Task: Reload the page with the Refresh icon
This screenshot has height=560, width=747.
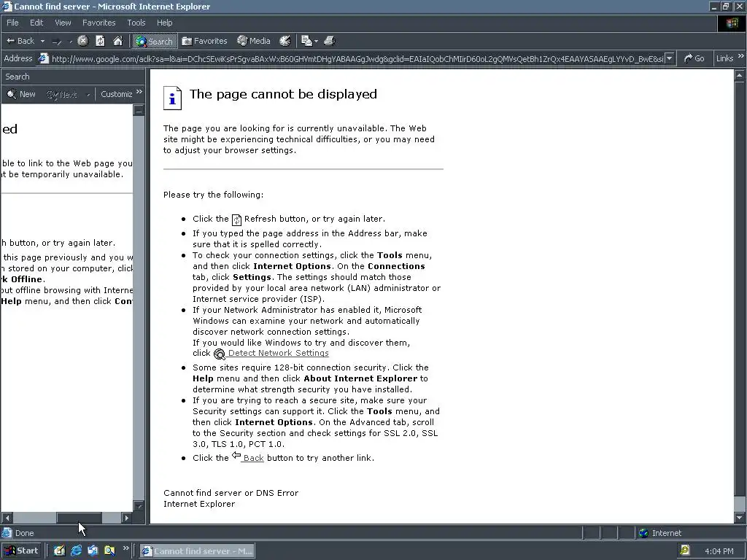Action: [100, 41]
